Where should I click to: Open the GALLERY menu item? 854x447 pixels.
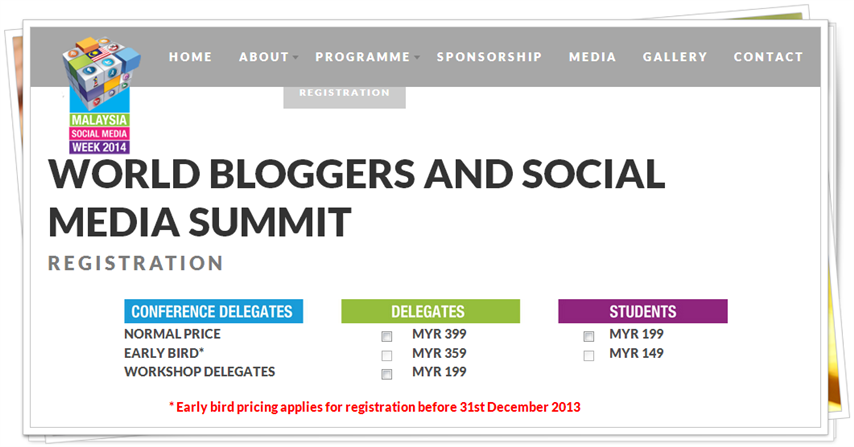click(x=675, y=57)
